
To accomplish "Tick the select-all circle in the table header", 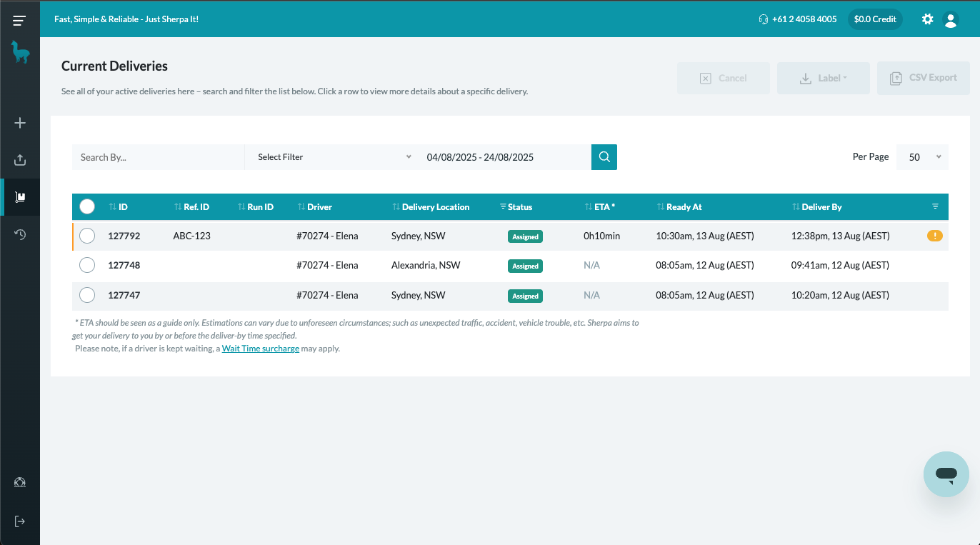I will coord(87,206).
